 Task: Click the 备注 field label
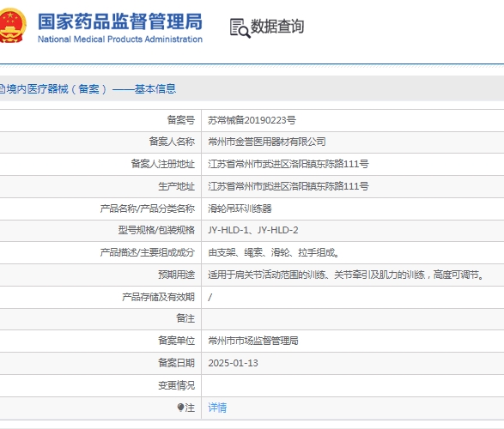point(185,318)
